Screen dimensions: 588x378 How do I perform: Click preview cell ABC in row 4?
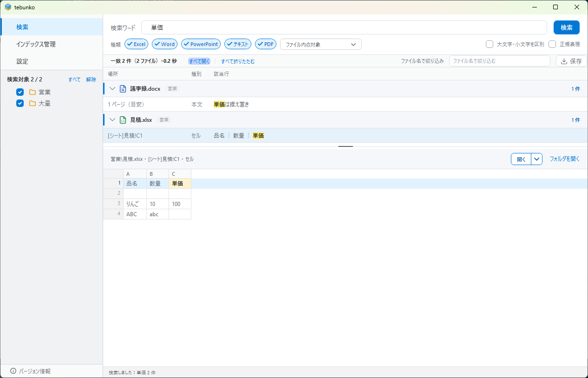pos(135,214)
